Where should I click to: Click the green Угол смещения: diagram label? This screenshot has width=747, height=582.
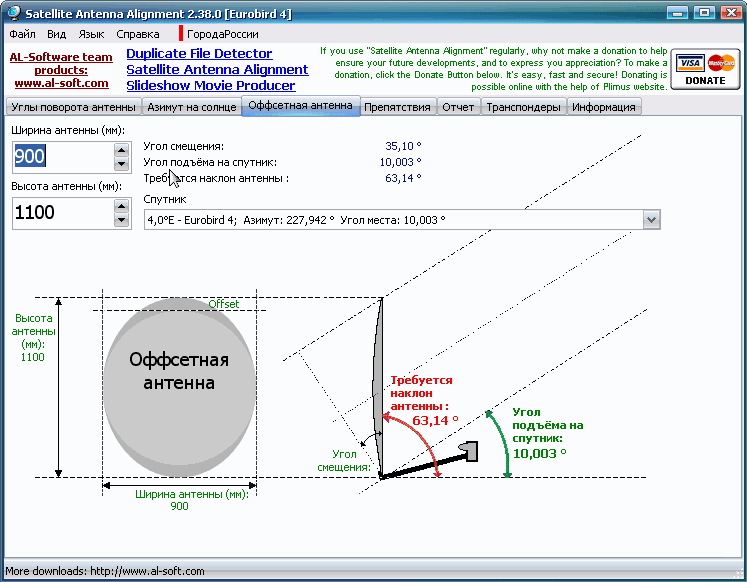pos(343,461)
